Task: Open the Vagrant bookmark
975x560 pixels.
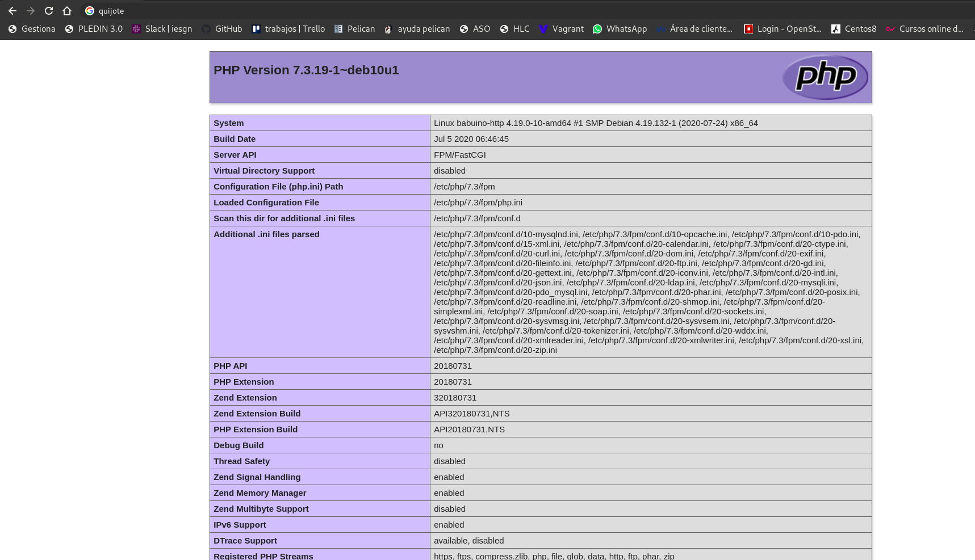Action: click(x=561, y=29)
